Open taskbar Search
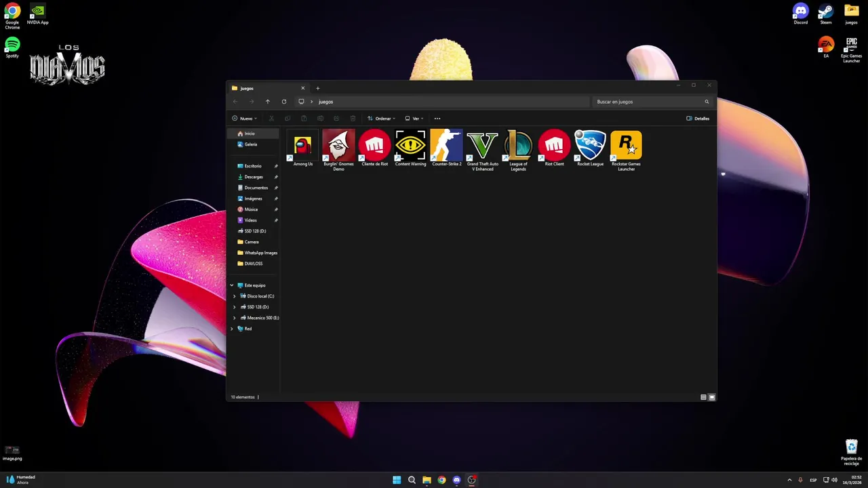Image resolution: width=868 pixels, height=488 pixels. [x=412, y=480]
